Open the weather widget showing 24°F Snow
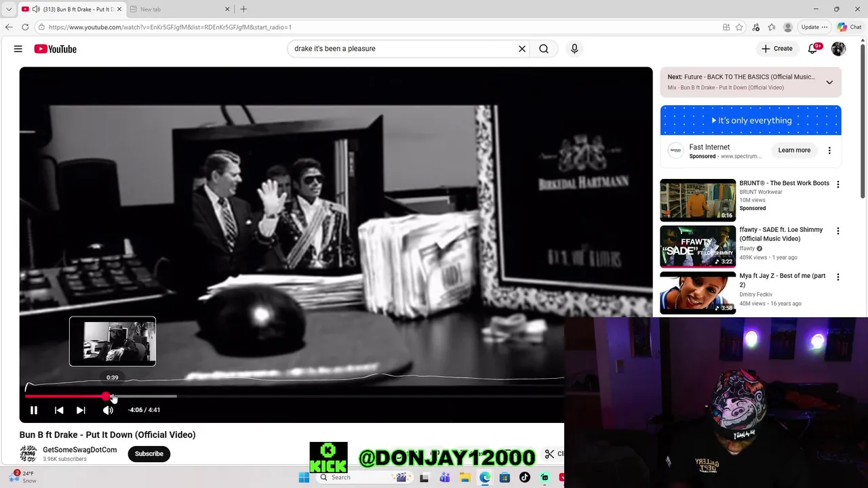Viewport: 868px width, 488px height. pyautogui.click(x=23, y=477)
